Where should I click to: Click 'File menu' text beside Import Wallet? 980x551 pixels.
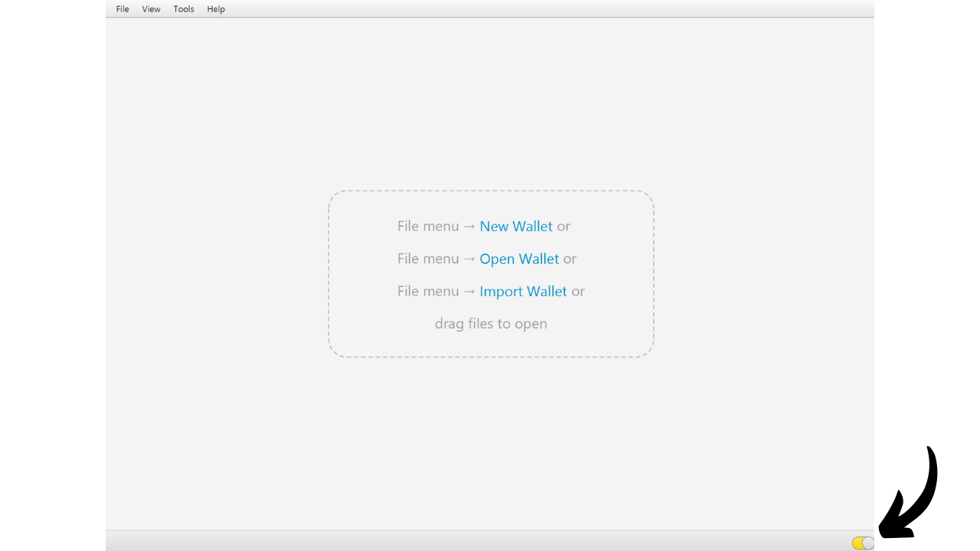pyautogui.click(x=428, y=292)
